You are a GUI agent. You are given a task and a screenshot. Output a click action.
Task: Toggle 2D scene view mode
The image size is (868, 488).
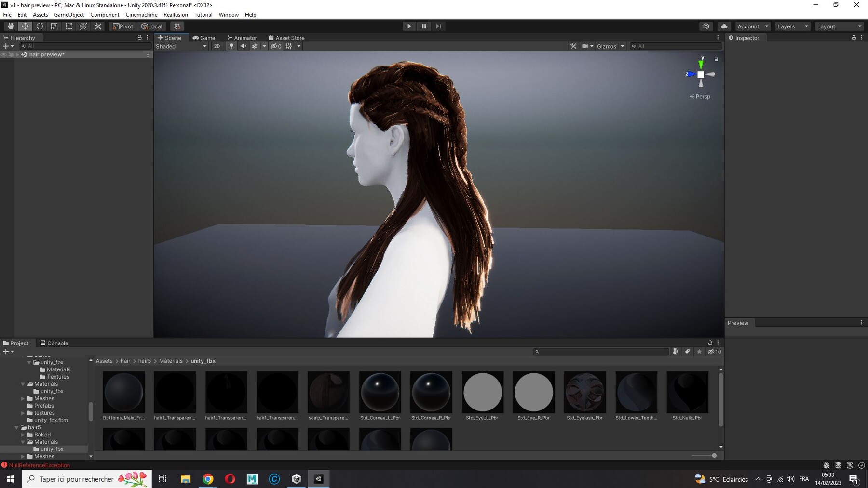click(217, 46)
